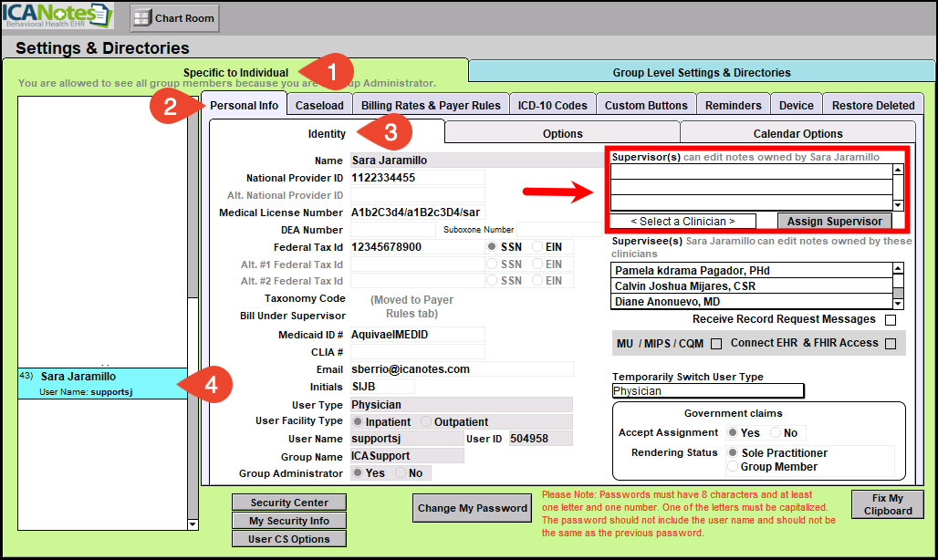This screenshot has height=560, width=938.
Task: Select EIN radio for Federal Tax Id
Action: 537,247
